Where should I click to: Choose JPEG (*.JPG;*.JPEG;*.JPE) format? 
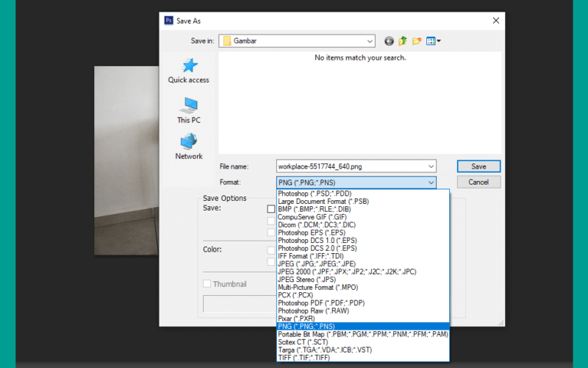pos(362,264)
